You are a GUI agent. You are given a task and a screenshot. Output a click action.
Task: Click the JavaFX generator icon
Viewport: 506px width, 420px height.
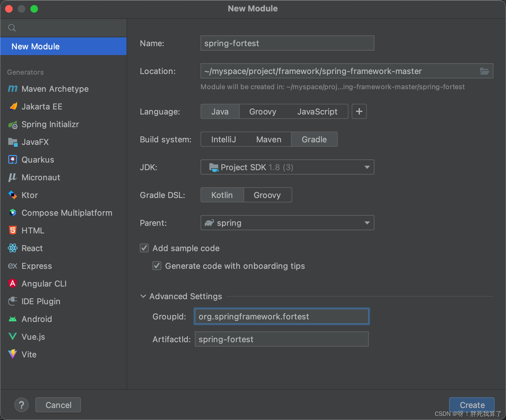coord(13,142)
